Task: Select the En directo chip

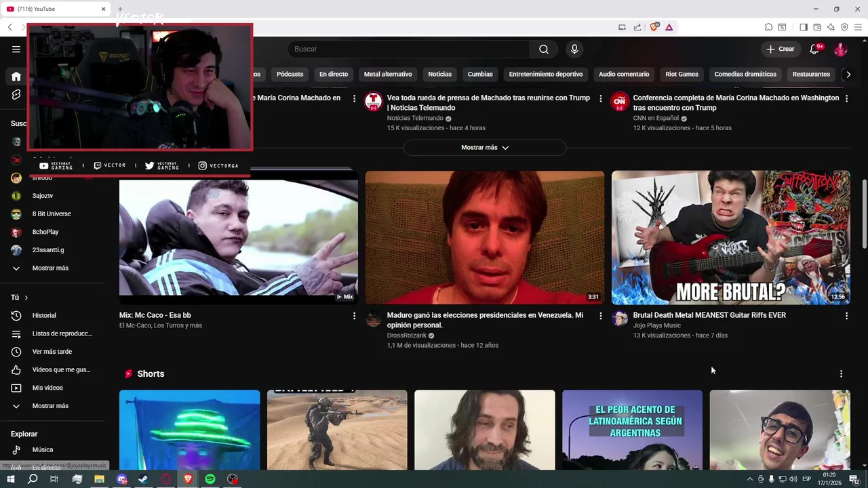Action: [x=334, y=75]
